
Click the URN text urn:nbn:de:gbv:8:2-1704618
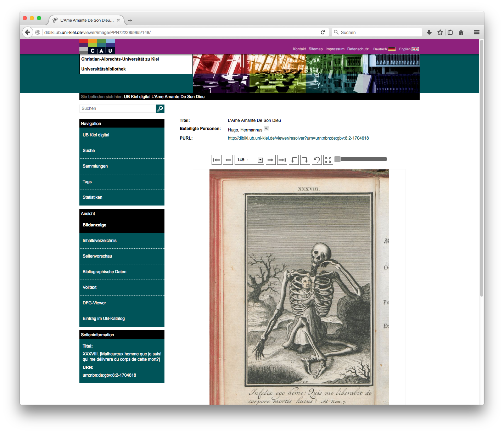[110, 375]
